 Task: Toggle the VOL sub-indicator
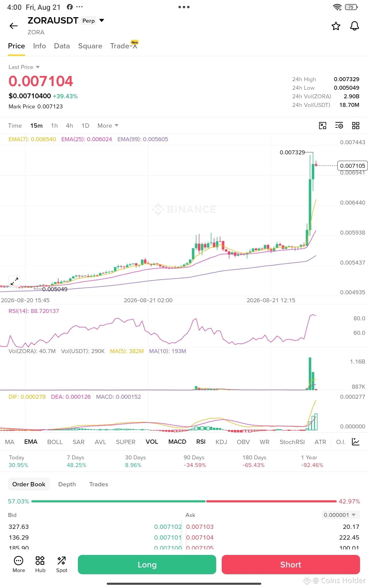(152, 442)
